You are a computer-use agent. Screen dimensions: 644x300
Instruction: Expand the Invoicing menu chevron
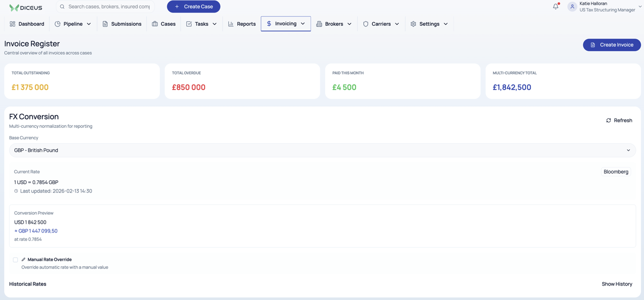point(302,23)
